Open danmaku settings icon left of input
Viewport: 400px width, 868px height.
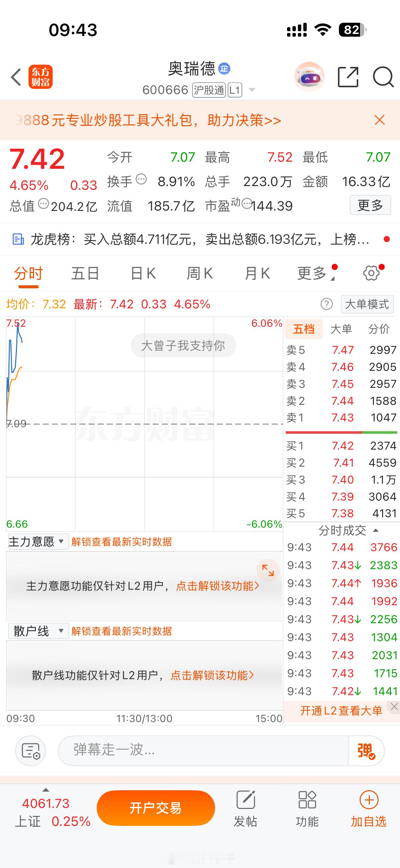click(x=31, y=751)
